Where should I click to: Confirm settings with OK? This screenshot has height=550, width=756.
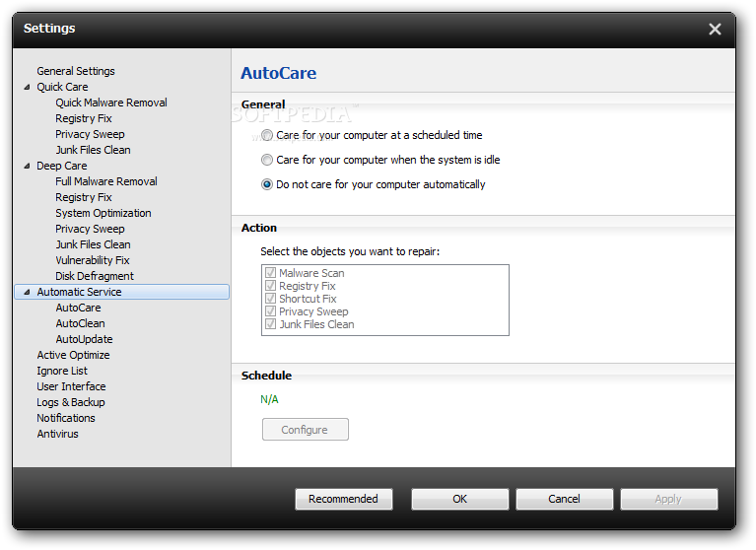(459, 499)
